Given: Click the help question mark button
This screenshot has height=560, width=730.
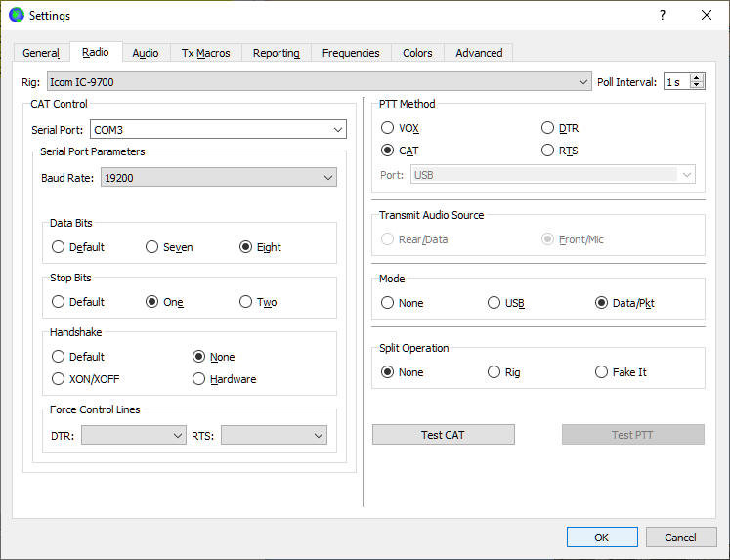Looking at the screenshot, I should (662, 15).
